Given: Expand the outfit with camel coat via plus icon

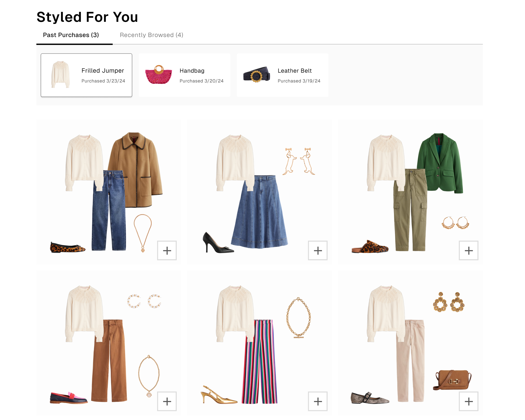Looking at the screenshot, I should point(167,250).
